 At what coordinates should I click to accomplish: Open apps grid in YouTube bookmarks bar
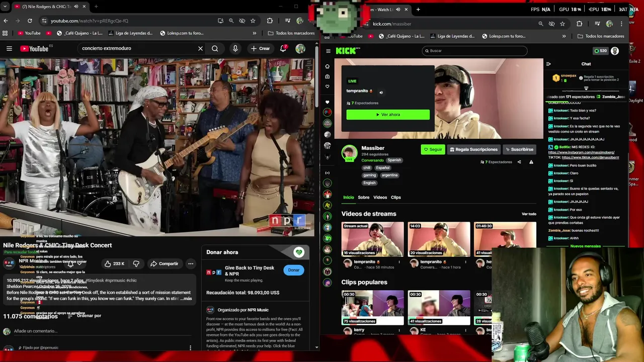[5, 33]
